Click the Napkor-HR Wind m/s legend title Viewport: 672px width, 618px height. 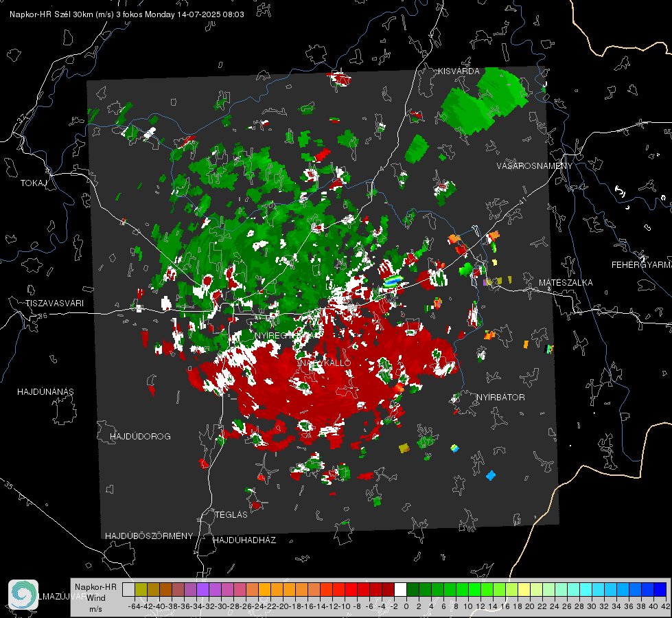[95, 598]
